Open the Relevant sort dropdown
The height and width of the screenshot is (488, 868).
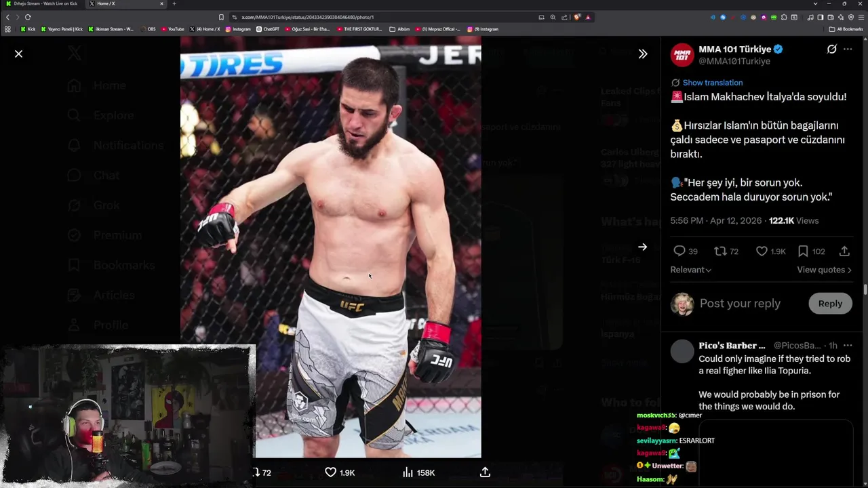click(x=690, y=270)
